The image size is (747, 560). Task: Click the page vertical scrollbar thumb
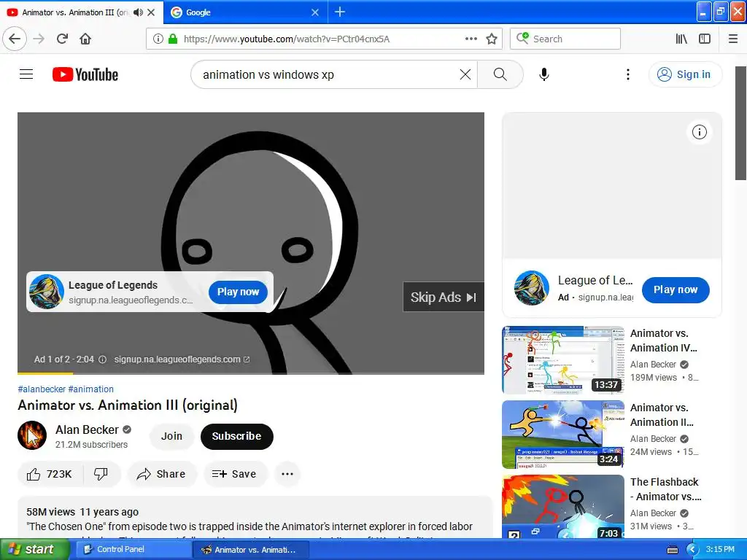740,122
